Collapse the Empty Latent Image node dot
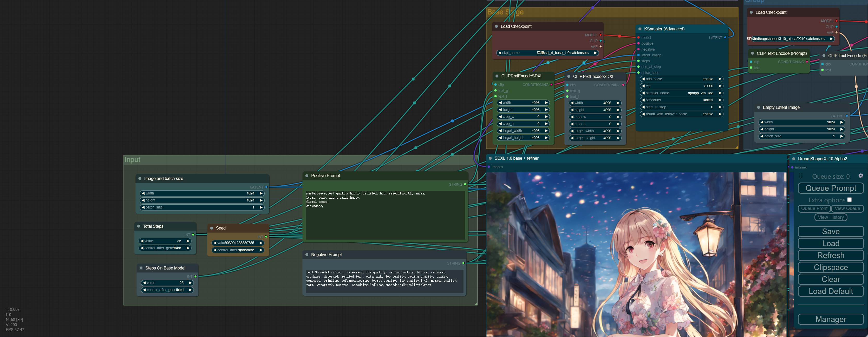 click(759, 107)
